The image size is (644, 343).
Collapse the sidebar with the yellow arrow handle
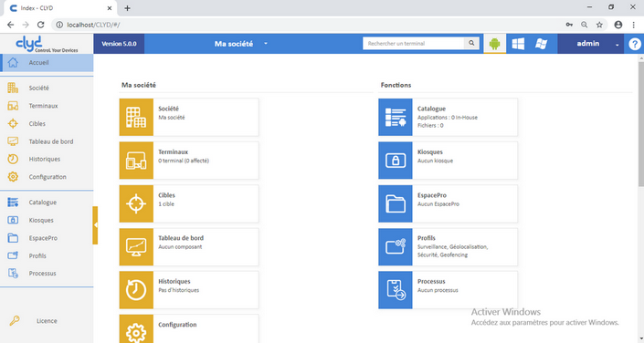point(95,225)
